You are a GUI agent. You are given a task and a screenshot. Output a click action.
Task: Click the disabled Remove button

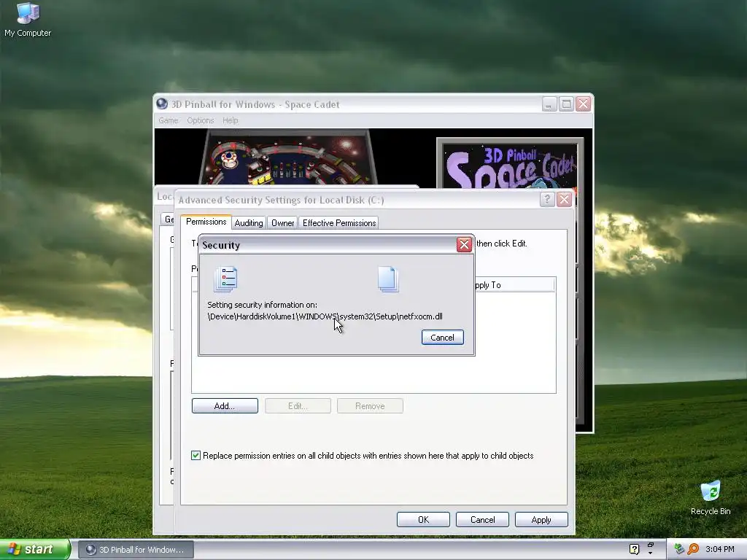coord(370,405)
